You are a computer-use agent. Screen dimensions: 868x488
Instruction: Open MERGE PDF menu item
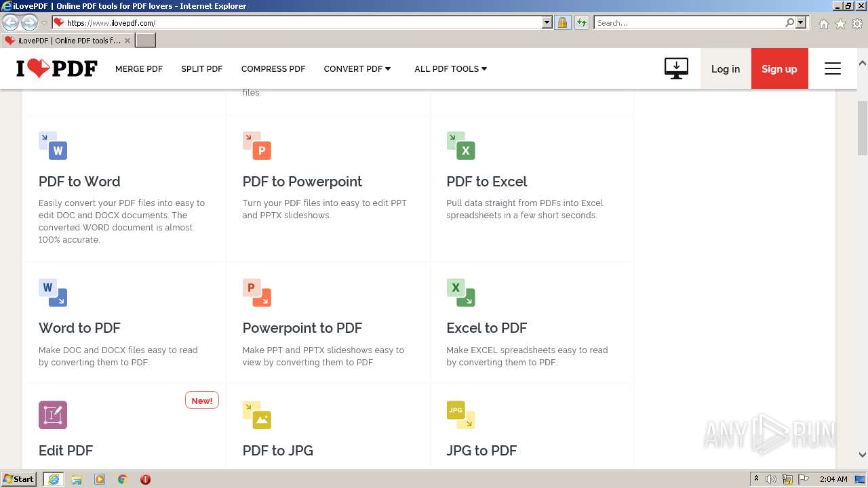[139, 69]
